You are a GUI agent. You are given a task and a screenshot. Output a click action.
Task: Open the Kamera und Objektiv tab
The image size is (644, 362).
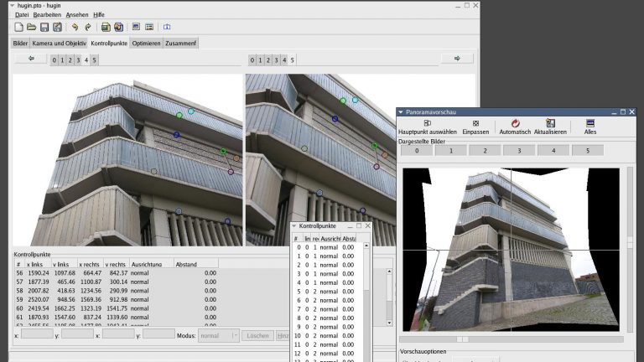(x=59, y=43)
